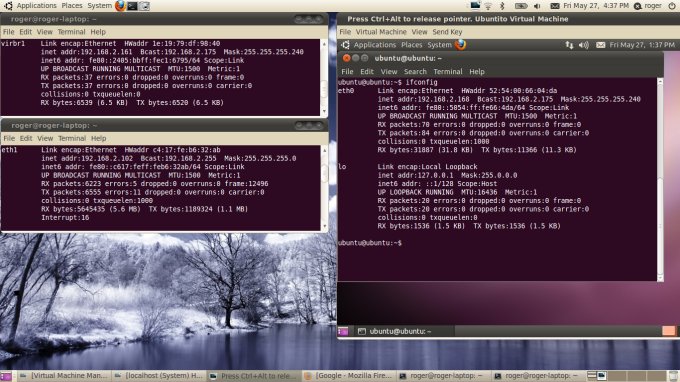Viewport: 680px width, 382px height.
Task: Switch to Google - Mozilla Firefox taskbar button
Action: click(x=349, y=376)
